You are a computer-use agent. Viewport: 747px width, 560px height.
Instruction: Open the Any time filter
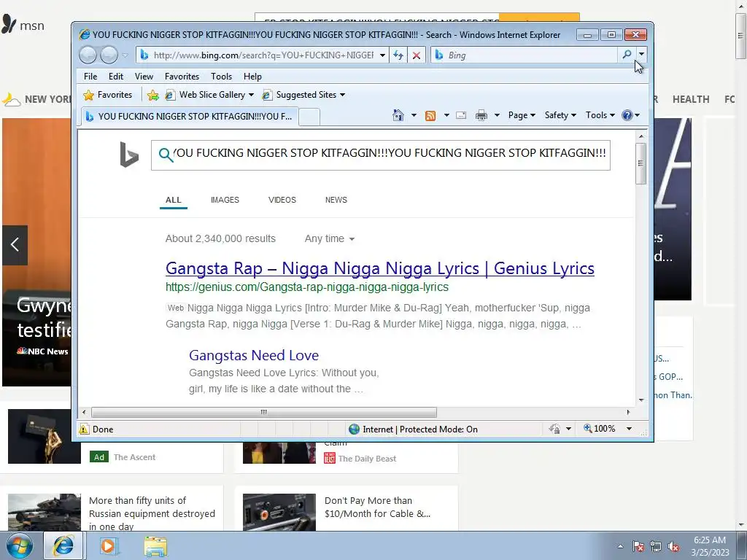click(x=330, y=238)
